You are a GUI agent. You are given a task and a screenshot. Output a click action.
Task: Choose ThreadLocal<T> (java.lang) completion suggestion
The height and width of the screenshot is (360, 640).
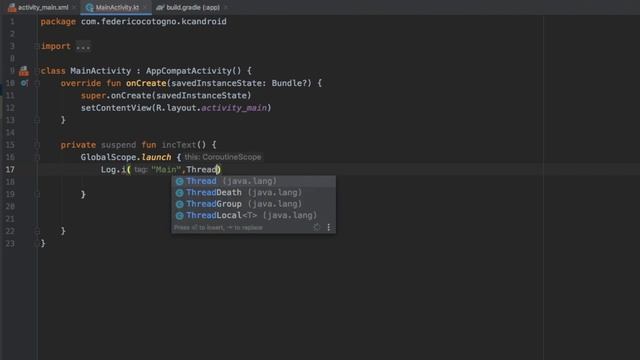coord(253,216)
